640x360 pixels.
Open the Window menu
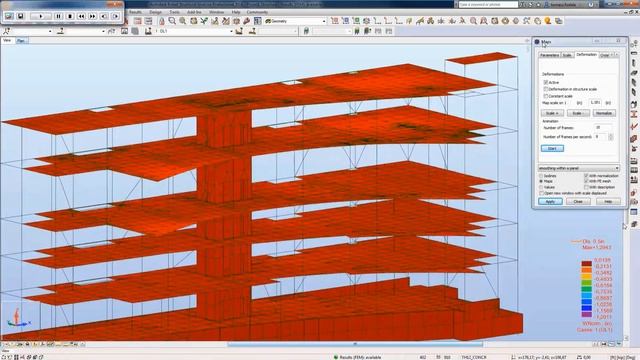pos(216,12)
